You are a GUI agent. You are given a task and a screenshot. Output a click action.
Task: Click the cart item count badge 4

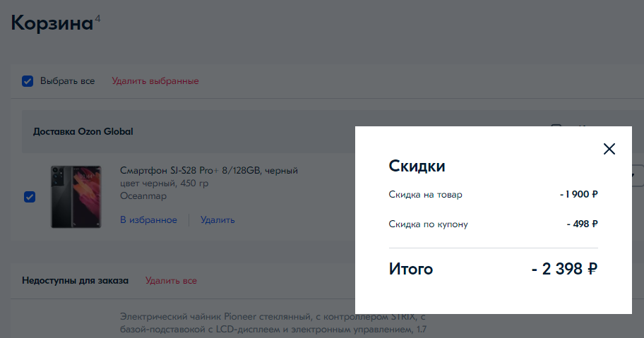pyautogui.click(x=97, y=17)
